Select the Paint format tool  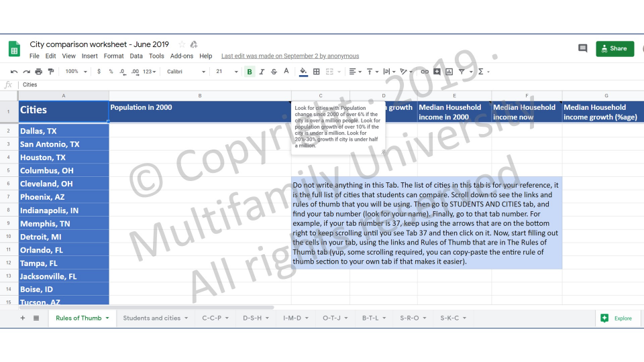coord(51,72)
